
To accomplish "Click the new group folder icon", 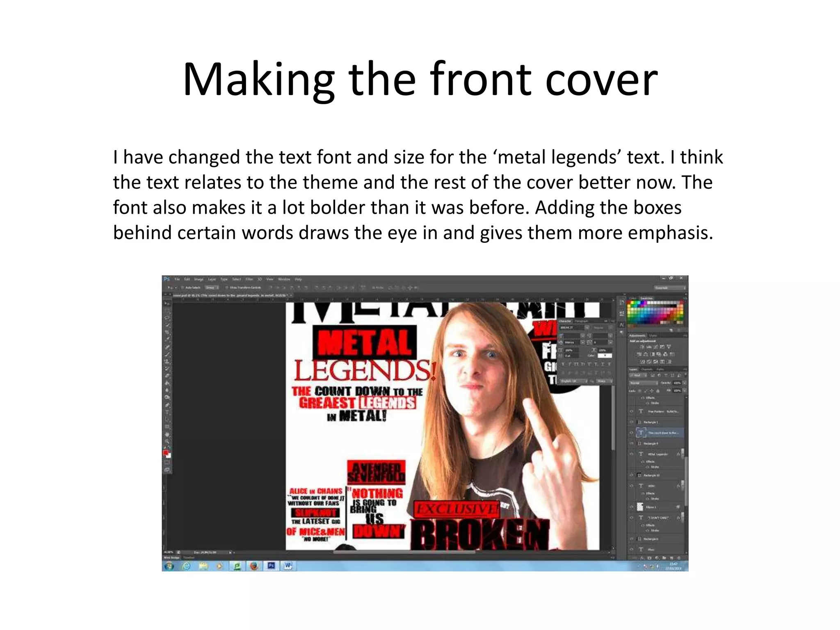I will 664,558.
